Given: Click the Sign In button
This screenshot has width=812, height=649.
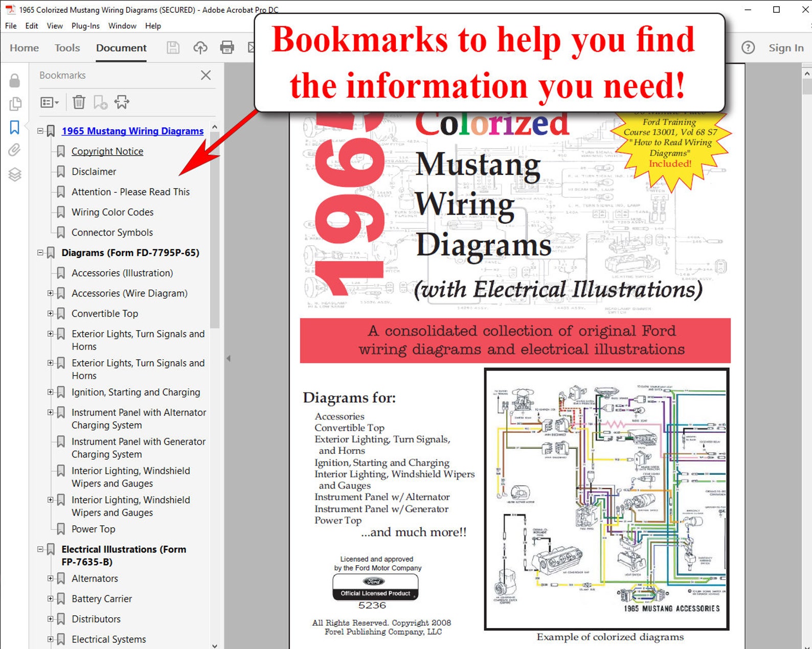Looking at the screenshot, I should (786, 48).
